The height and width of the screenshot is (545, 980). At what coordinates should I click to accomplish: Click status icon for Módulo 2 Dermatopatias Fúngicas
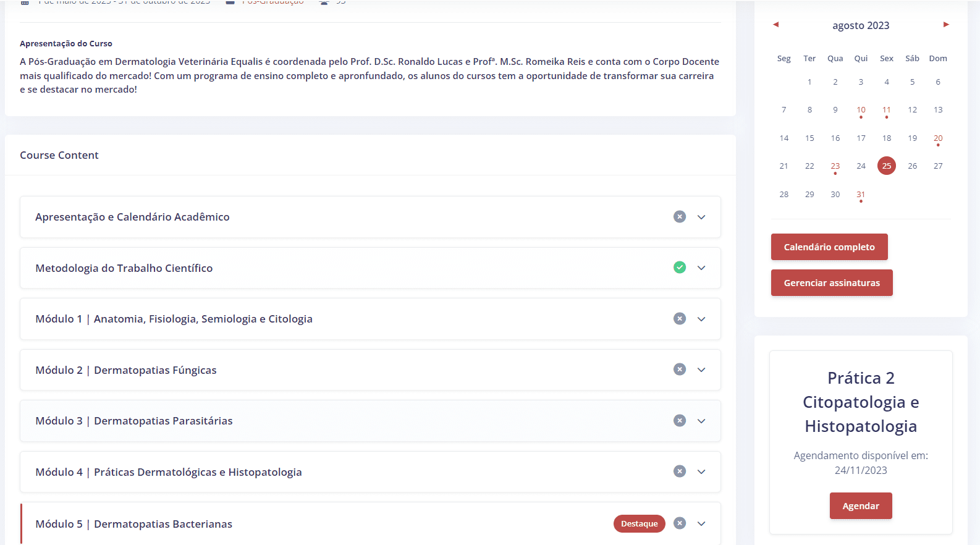679,370
